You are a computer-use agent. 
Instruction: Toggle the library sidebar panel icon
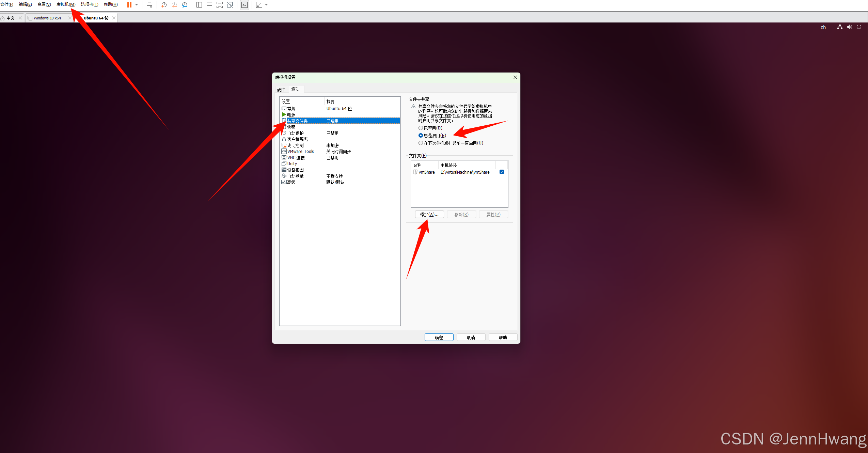(199, 5)
